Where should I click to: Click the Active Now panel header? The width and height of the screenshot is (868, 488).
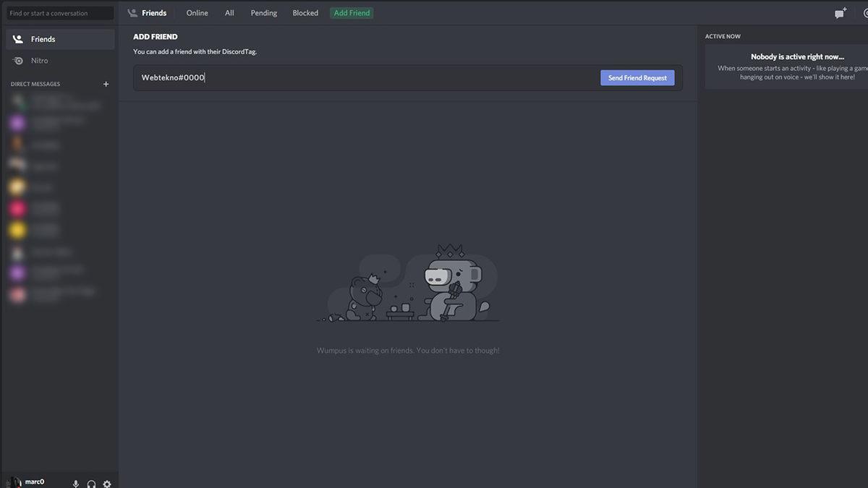pos(723,35)
